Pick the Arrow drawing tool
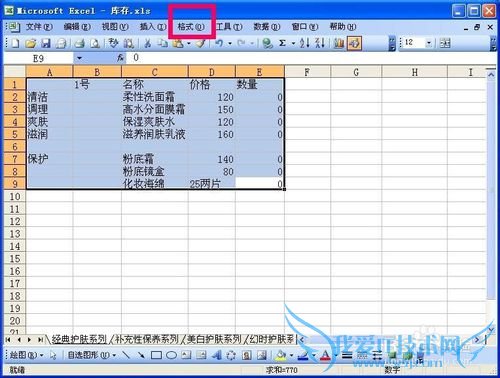500x378 pixels. coord(141,355)
